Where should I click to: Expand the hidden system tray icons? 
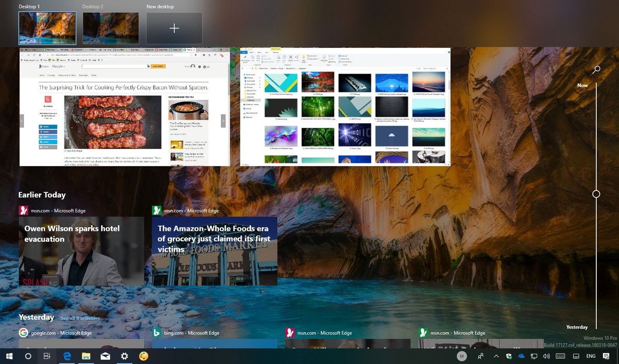(496, 356)
